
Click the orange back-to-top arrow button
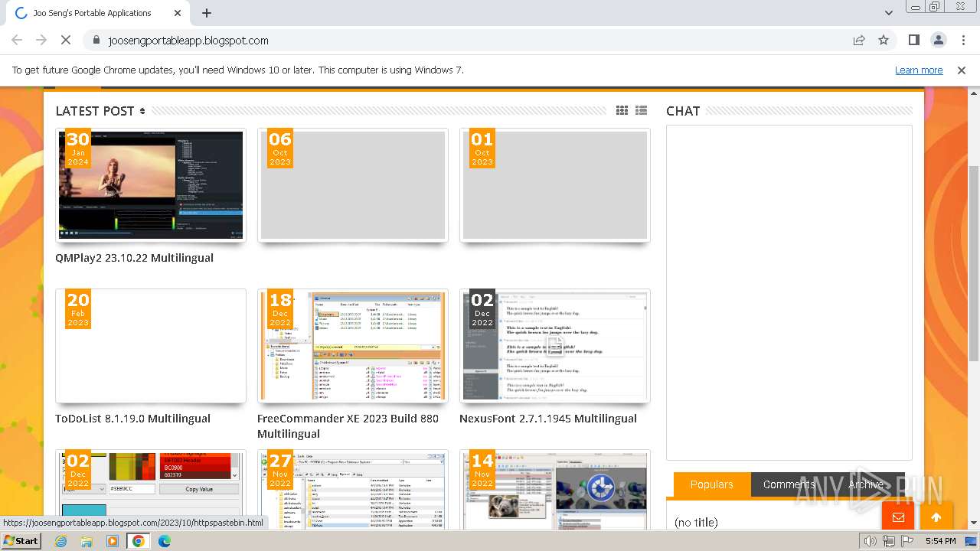[x=936, y=517]
